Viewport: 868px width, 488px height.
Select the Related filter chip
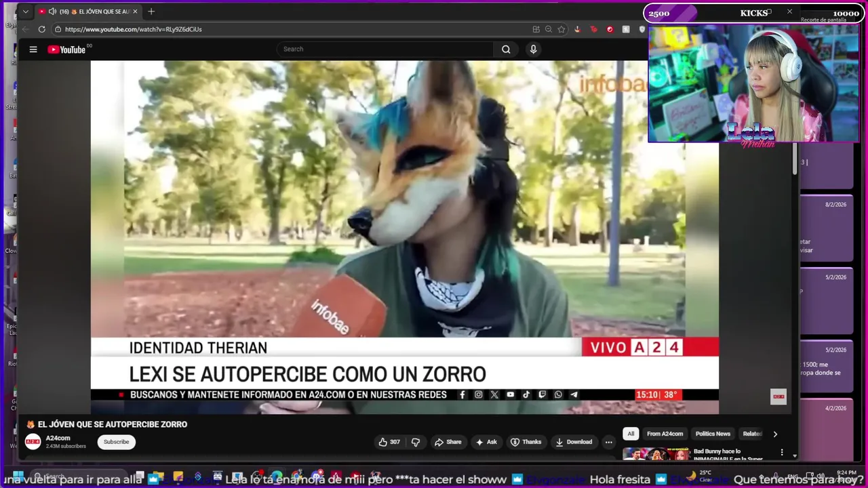[x=752, y=434]
